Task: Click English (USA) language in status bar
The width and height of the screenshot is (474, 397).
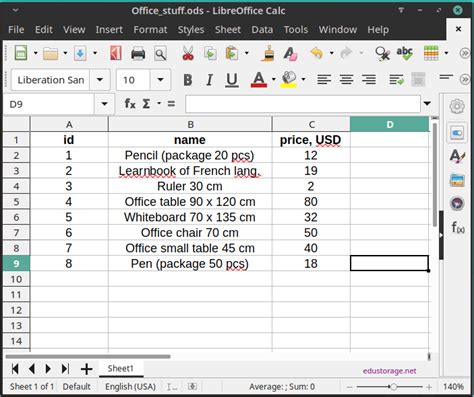Action: tap(130, 387)
